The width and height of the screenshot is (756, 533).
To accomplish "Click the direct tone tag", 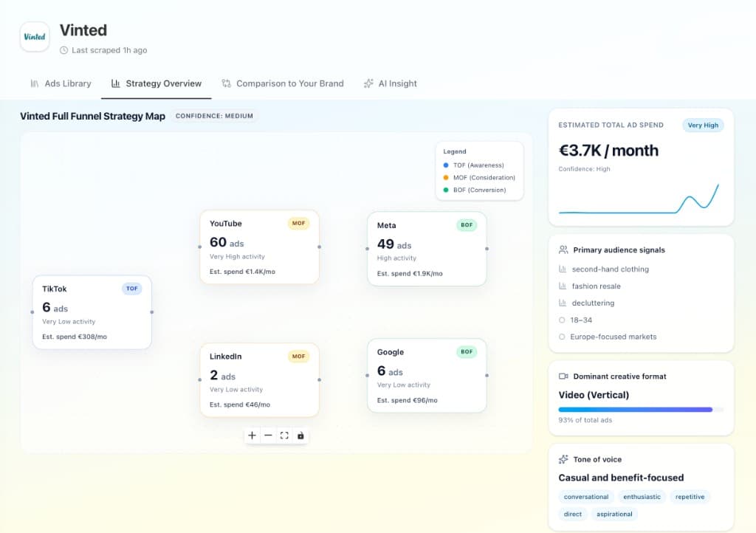I will (573, 515).
